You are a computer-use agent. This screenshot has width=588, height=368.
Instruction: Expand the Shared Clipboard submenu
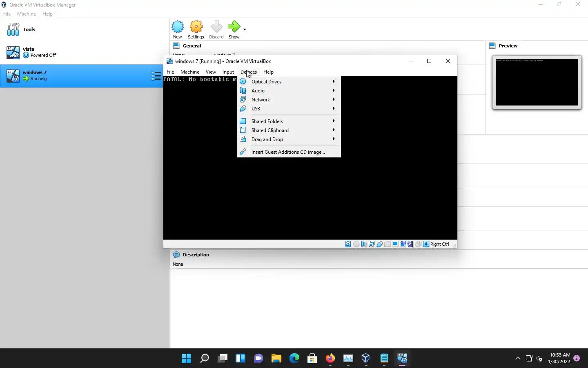coord(289,130)
